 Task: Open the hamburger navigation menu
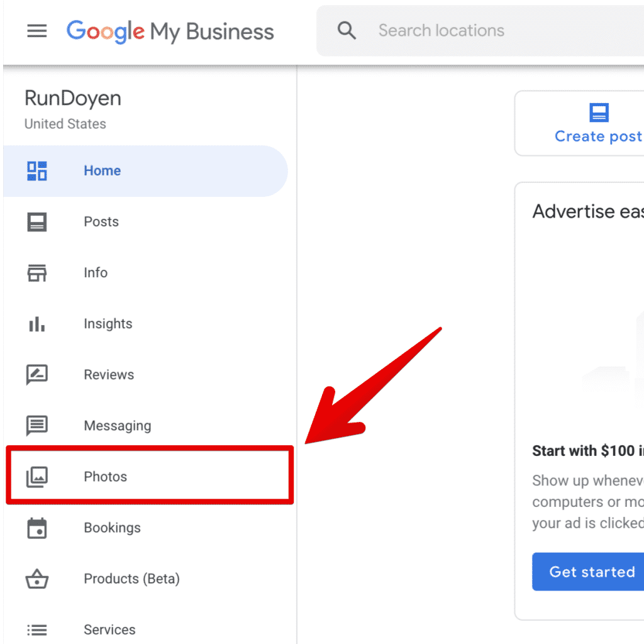[37, 30]
